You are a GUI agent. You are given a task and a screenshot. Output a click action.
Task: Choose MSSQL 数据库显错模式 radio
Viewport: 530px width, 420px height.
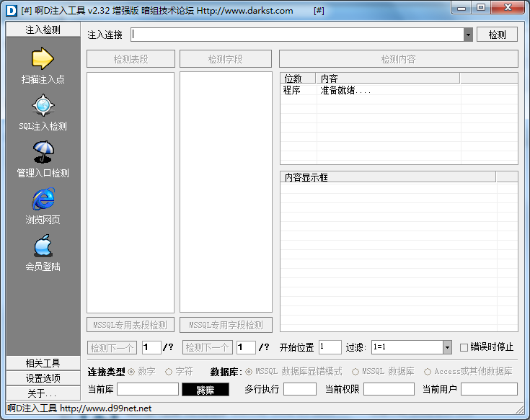(x=249, y=372)
